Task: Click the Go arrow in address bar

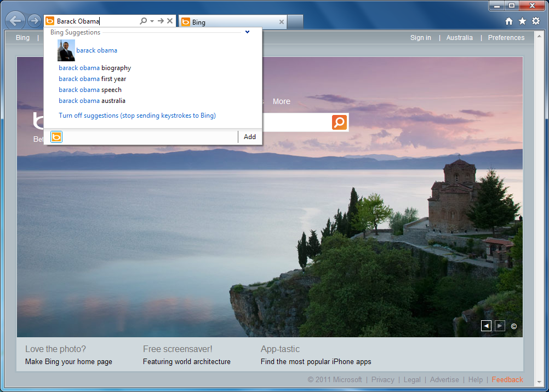Action: pos(161,21)
